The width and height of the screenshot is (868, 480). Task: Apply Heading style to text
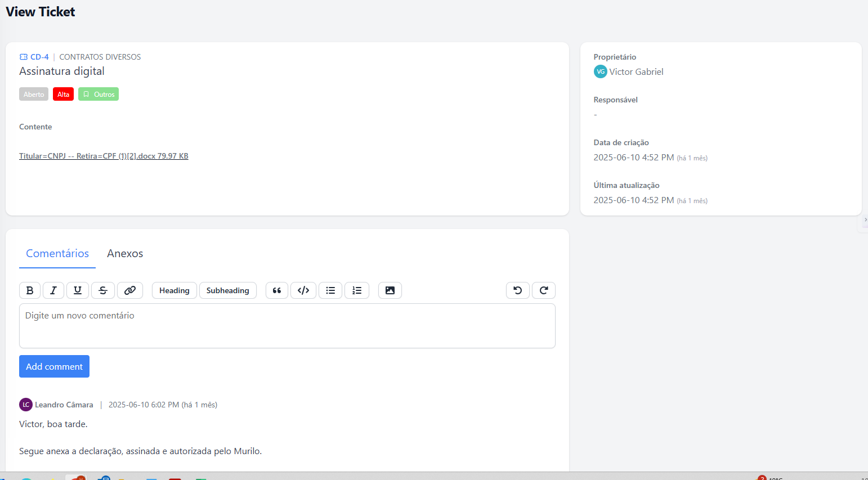(175, 290)
